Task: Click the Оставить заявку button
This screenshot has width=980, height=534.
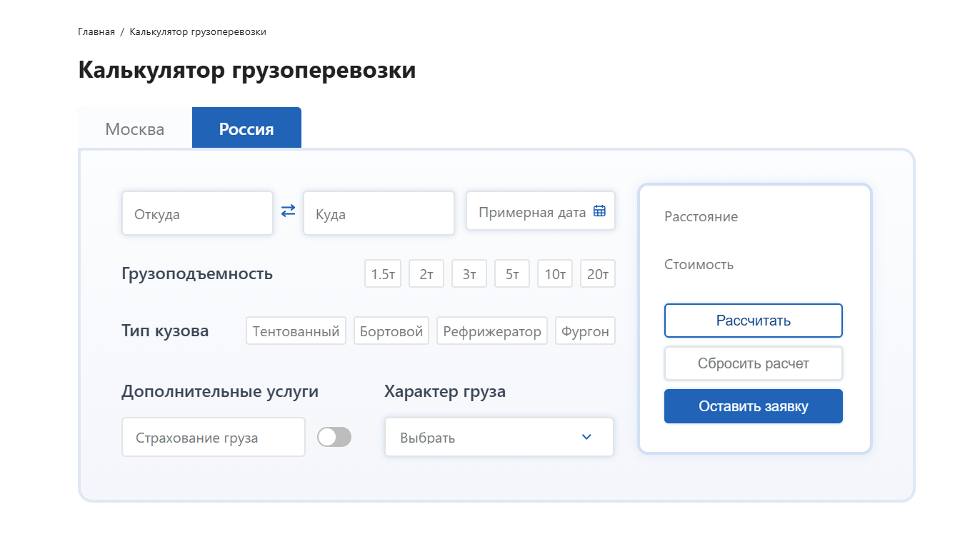Action: [753, 406]
